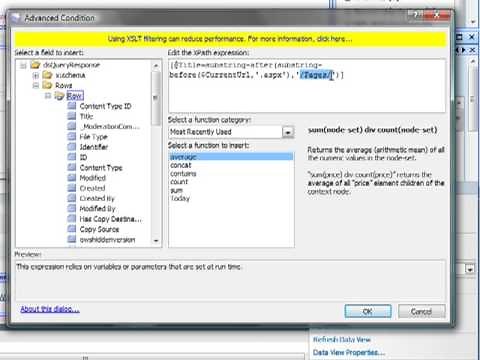Click the Created By field icon
Image resolution: width=480 pixels, height=360 pixels.
coord(72,198)
